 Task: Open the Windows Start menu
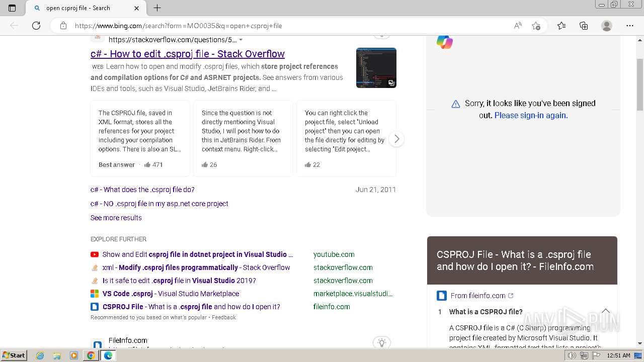point(14,355)
